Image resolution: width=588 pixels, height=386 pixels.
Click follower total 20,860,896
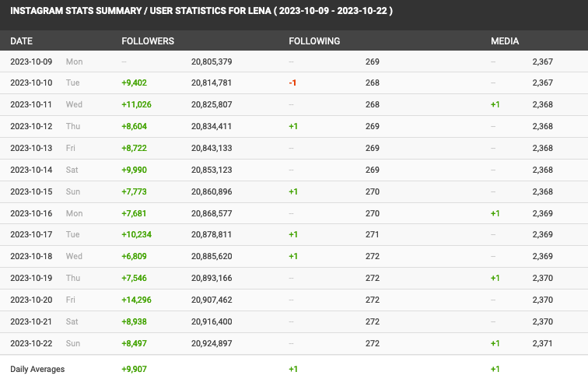click(212, 191)
